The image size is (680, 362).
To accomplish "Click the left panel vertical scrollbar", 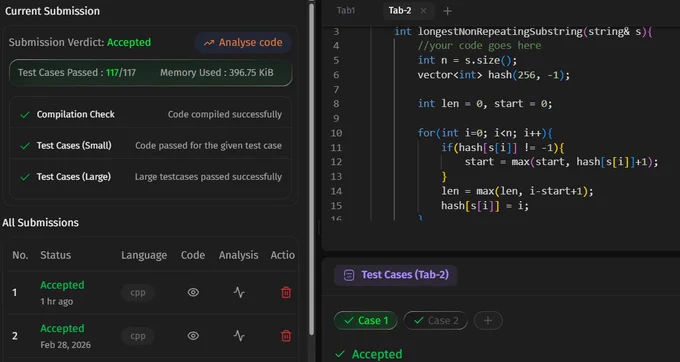I will (311, 169).
